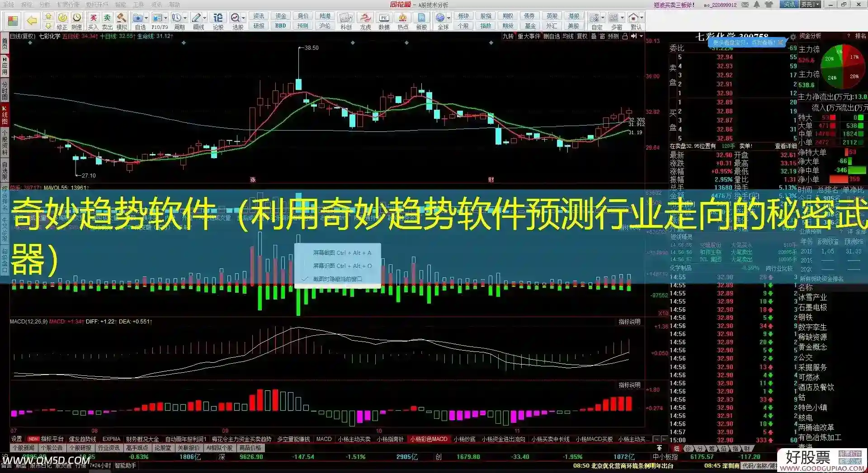Click the 卖出 sell icon
Viewport: 868px width, 473px height.
107,21
